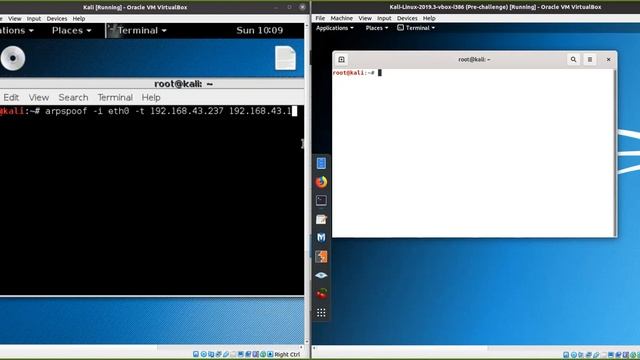Open hamburger menu in right terminal header

pyautogui.click(x=590, y=60)
